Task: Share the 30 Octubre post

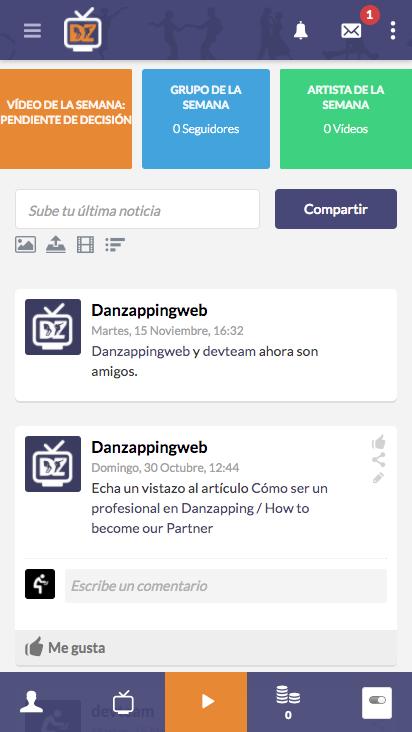Action: 379,460
